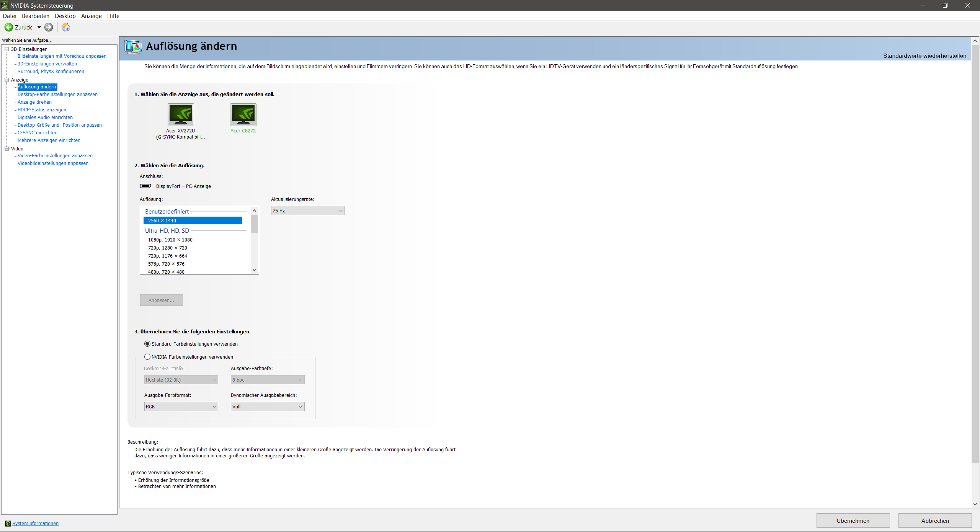
Task: Open the Anzeige menu in menu bar
Action: 91,16
